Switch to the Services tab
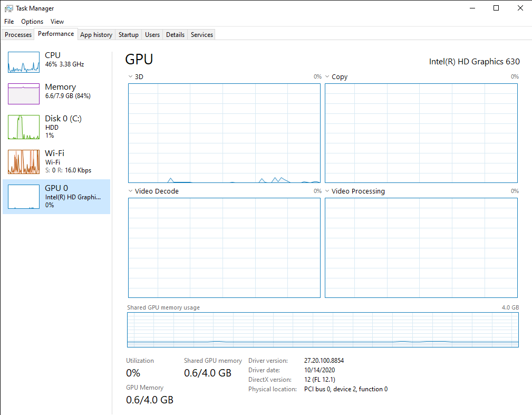532x415 pixels. point(202,35)
